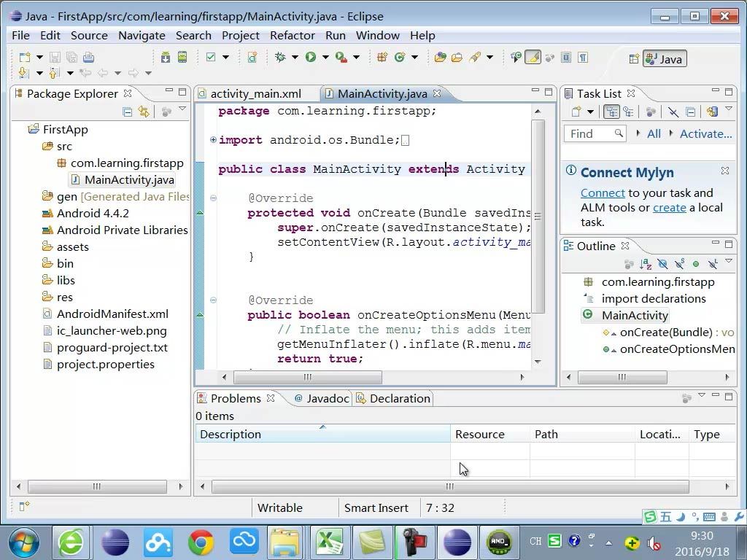Open the Refactor menu
747x560 pixels.
tap(292, 35)
